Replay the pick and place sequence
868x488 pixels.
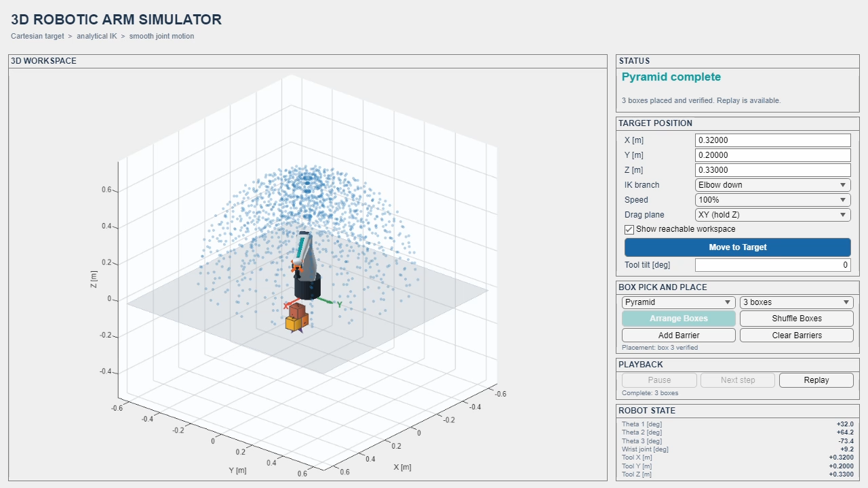[816, 380]
